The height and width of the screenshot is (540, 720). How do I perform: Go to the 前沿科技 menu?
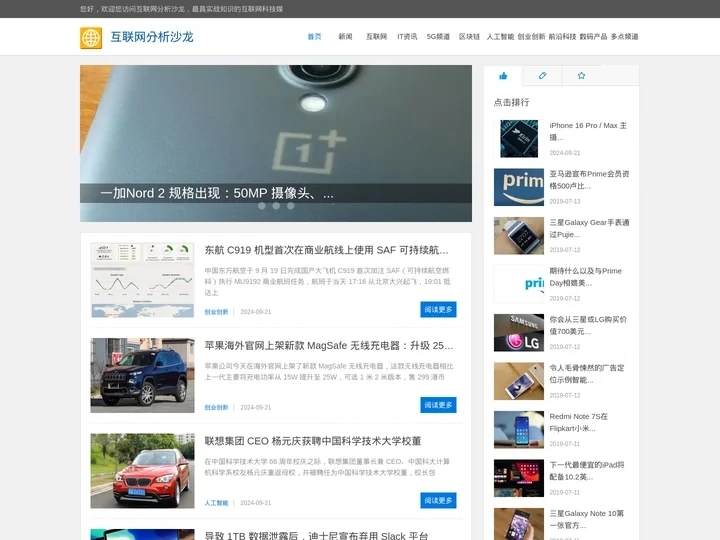point(562,37)
